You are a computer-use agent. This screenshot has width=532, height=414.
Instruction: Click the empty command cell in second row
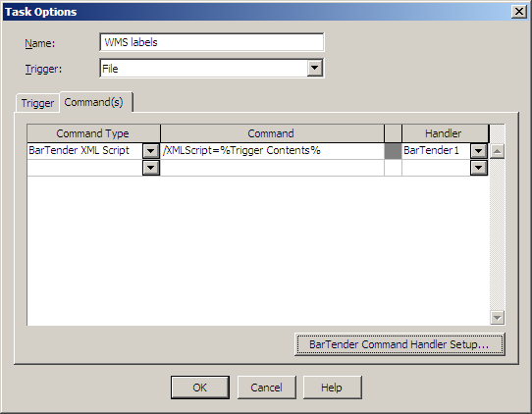coord(273,168)
